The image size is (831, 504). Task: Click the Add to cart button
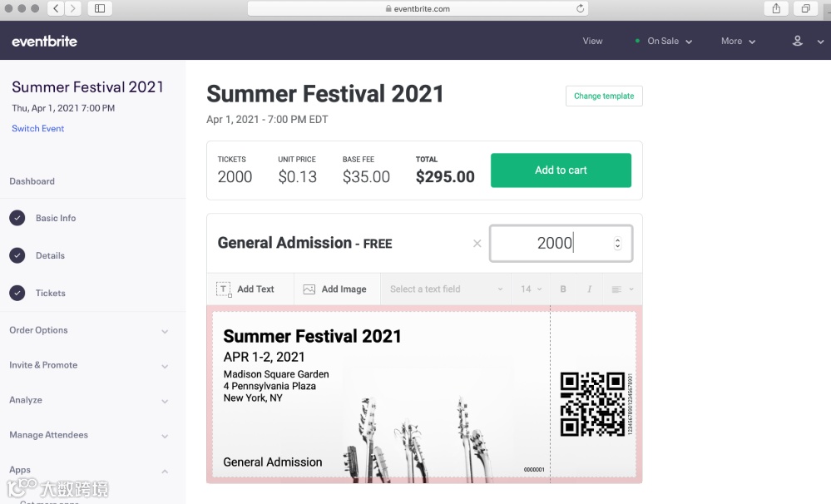click(561, 170)
